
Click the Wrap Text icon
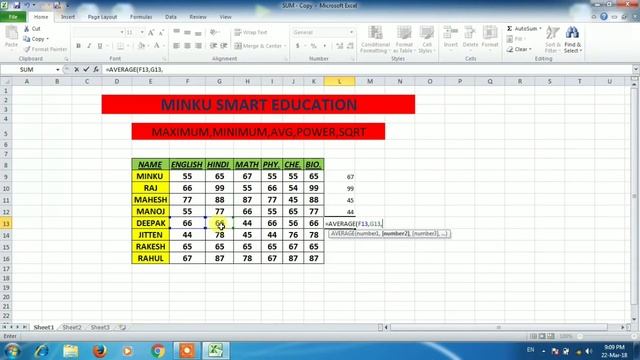(238, 32)
